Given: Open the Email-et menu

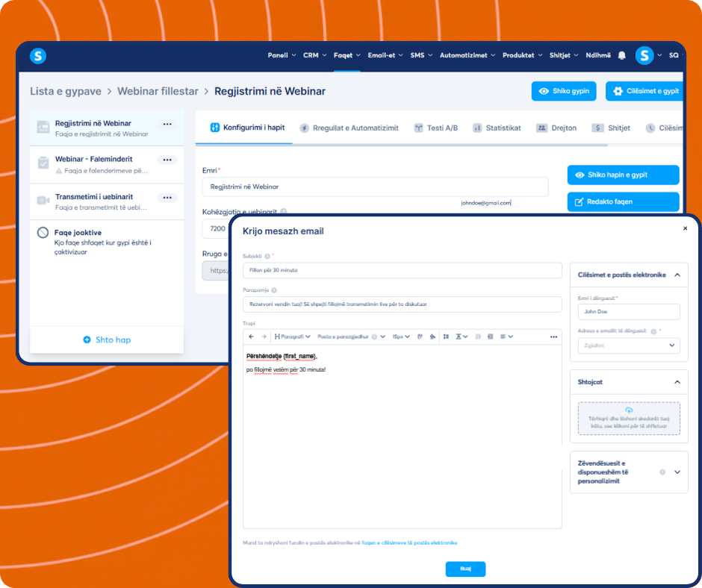Looking at the screenshot, I should click(x=385, y=55).
